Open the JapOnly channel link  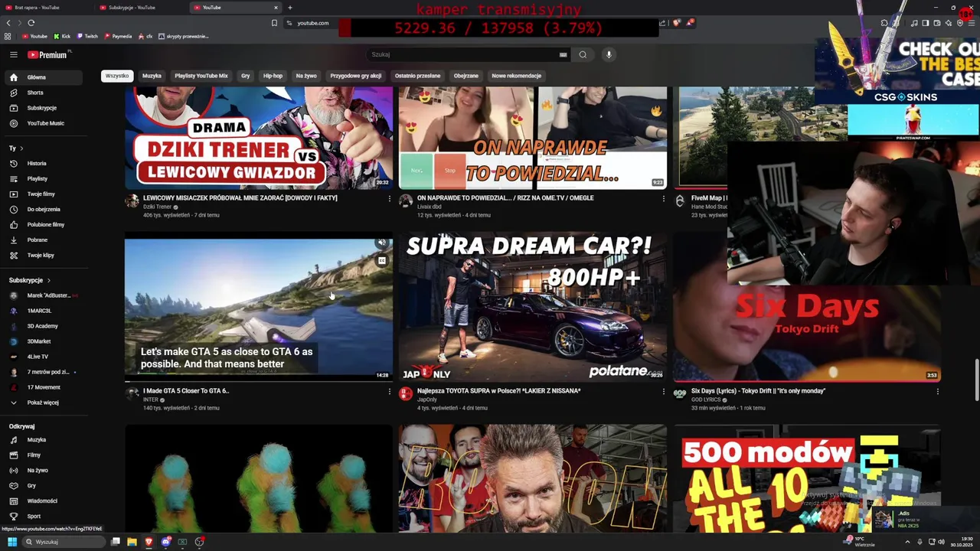pyautogui.click(x=427, y=399)
